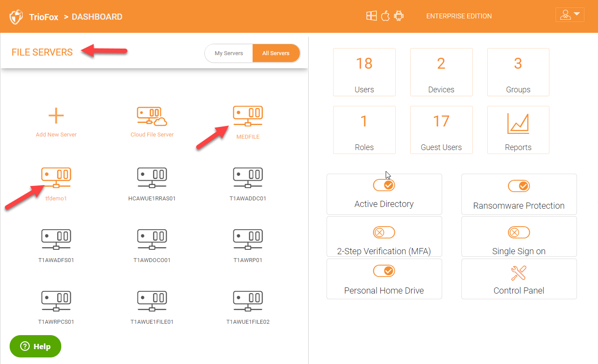
Task: Click the Windows platform icon
Action: point(371,16)
